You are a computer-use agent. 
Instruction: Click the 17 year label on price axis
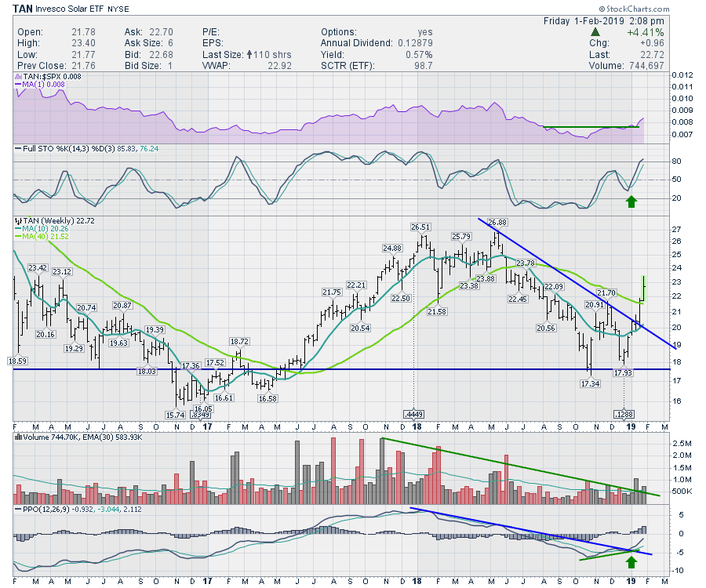[208, 427]
